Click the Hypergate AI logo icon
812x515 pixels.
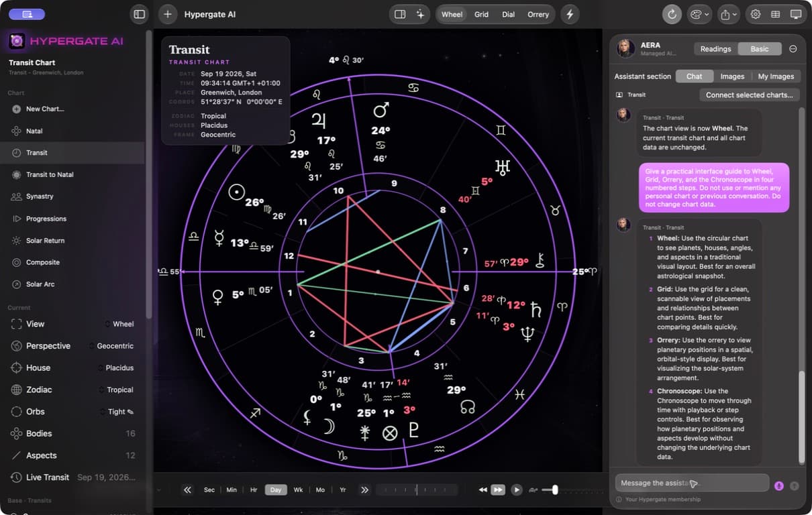click(x=17, y=41)
